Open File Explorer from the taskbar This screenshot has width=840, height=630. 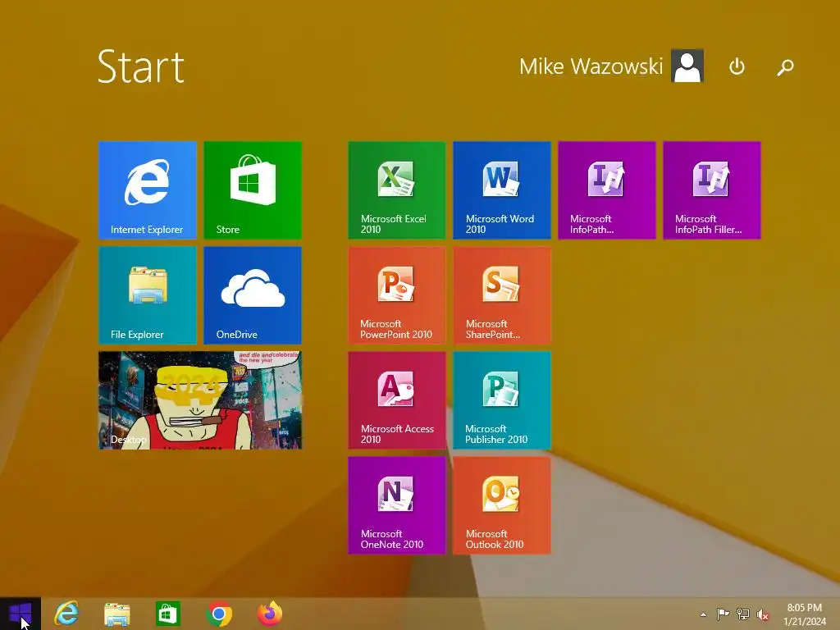[116, 614]
